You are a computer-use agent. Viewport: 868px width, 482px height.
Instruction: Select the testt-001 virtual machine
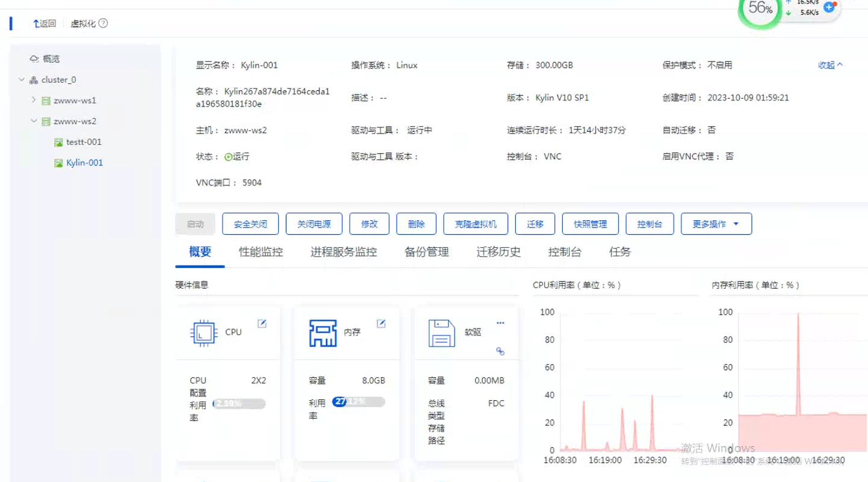[83, 142]
